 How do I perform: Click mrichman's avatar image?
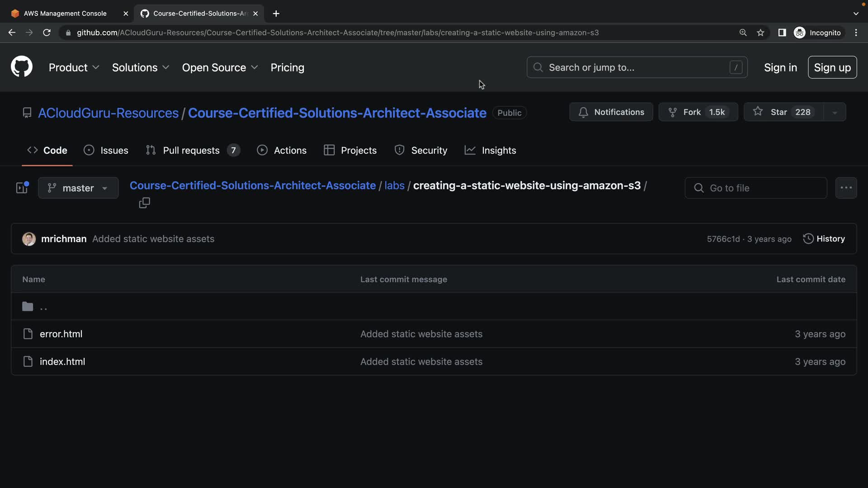click(x=29, y=239)
